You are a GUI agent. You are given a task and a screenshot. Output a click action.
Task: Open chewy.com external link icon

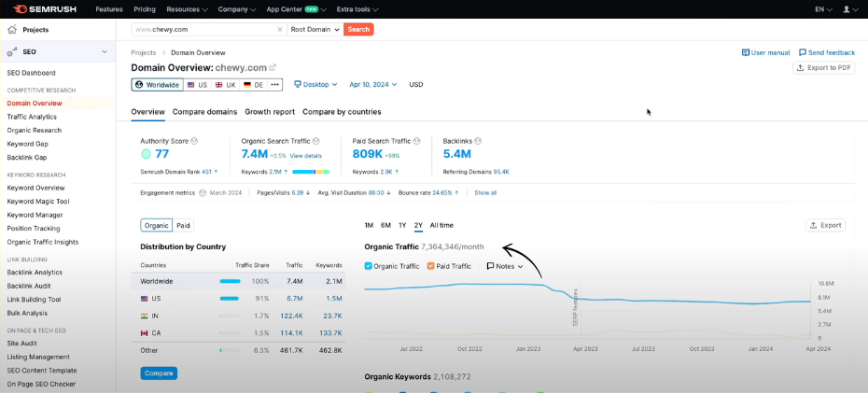pos(273,67)
